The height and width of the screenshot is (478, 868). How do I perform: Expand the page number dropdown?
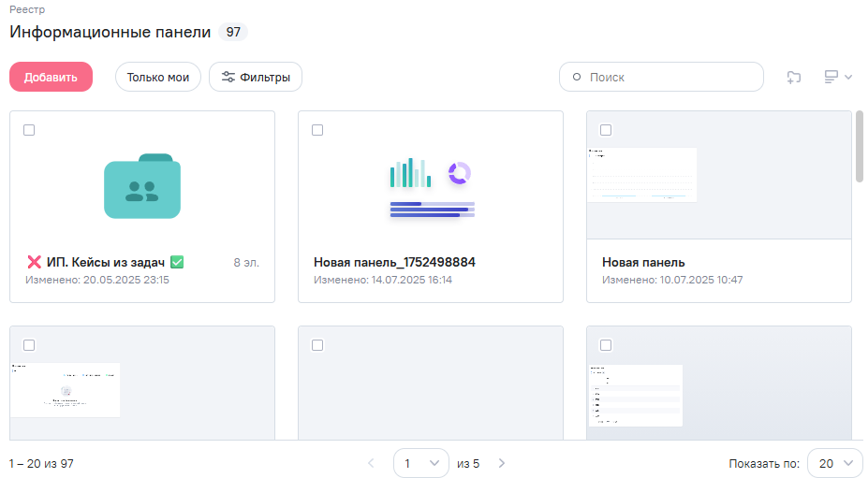coord(421,463)
